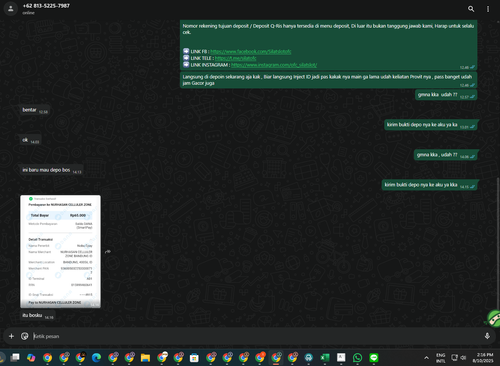Click the ninja extension floating icon

pos(494,318)
